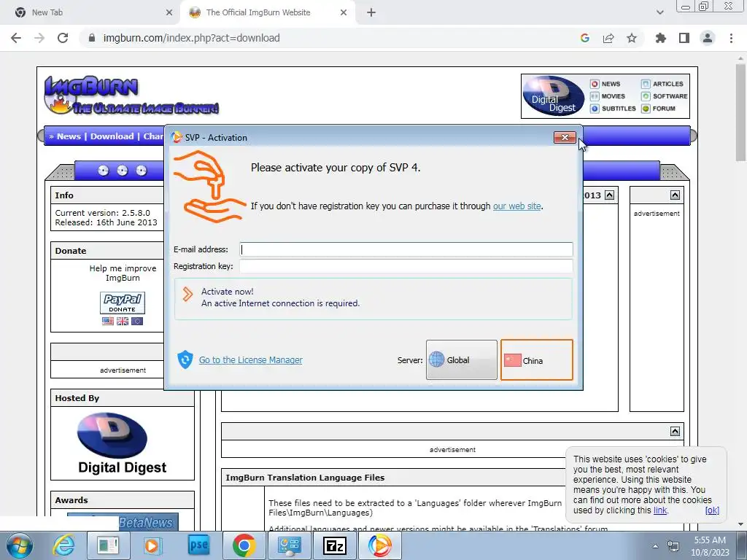Open the cookies information link
747x560 pixels.
click(x=660, y=510)
